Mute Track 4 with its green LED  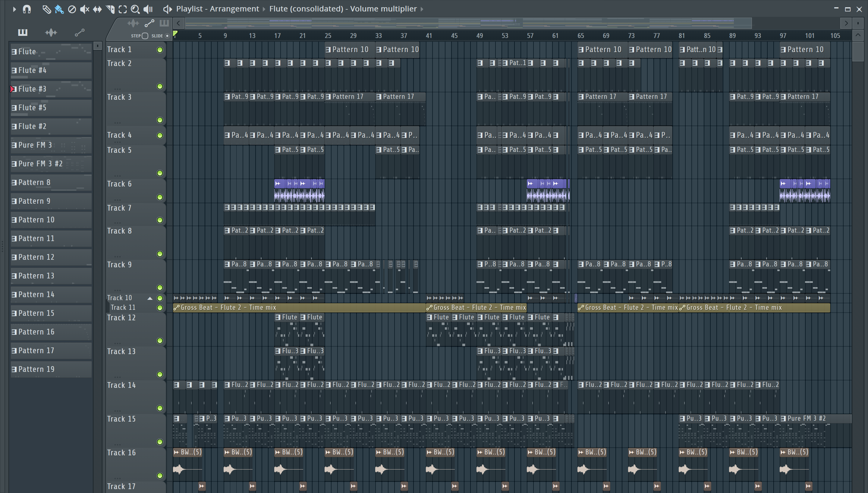click(160, 135)
